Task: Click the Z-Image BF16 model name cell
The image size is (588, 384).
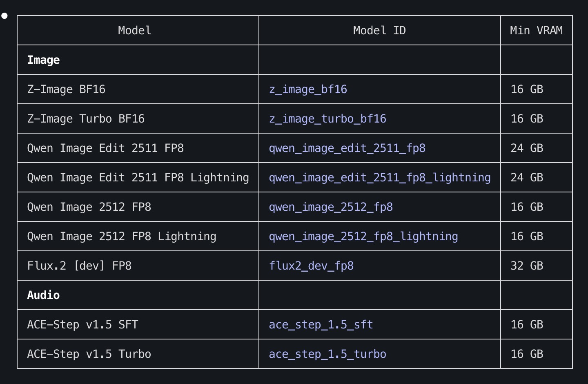Action: pos(66,89)
